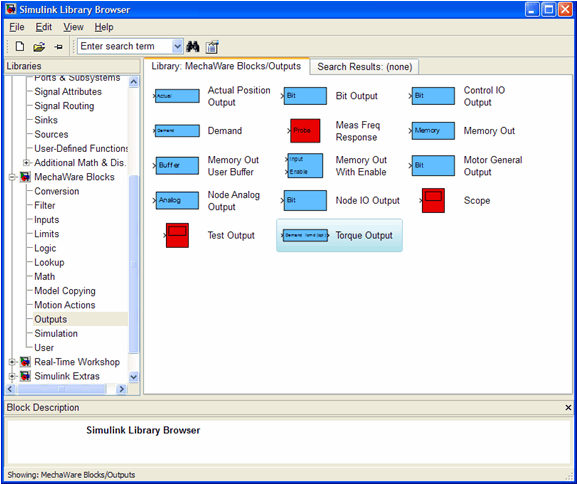Click the Libraries horizontal scroll right arrow
Viewport: 577px width, 484px height.
(121, 389)
